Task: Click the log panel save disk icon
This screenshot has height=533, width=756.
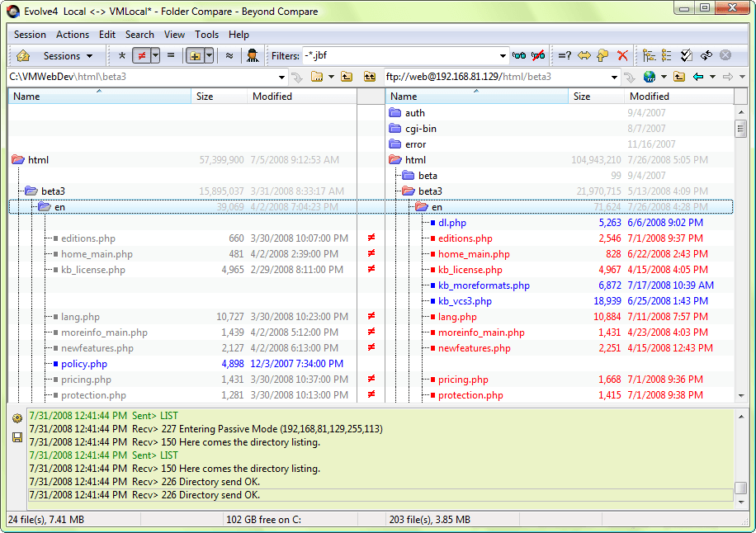Action: 17,437
